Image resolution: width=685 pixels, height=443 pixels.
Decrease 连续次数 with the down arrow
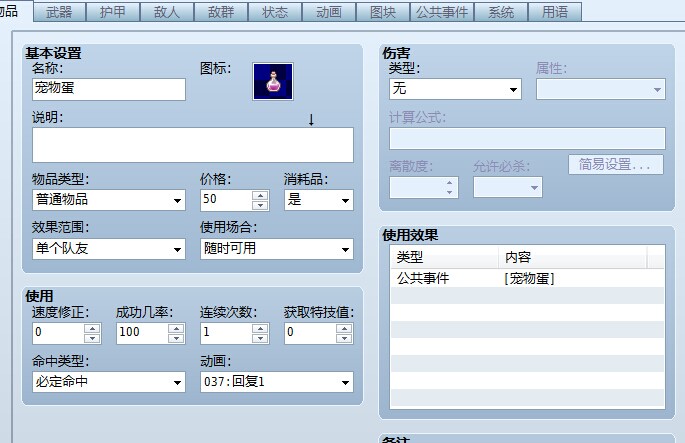pyautogui.click(x=260, y=339)
